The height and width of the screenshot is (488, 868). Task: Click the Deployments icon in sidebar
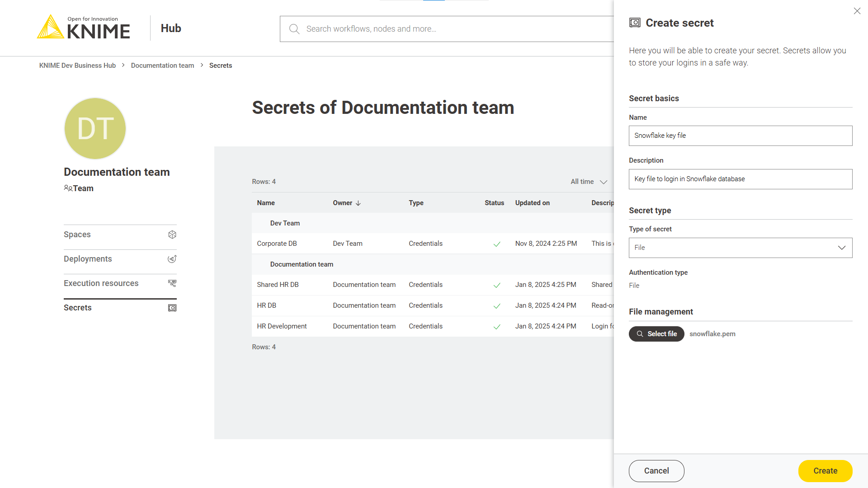tap(172, 259)
